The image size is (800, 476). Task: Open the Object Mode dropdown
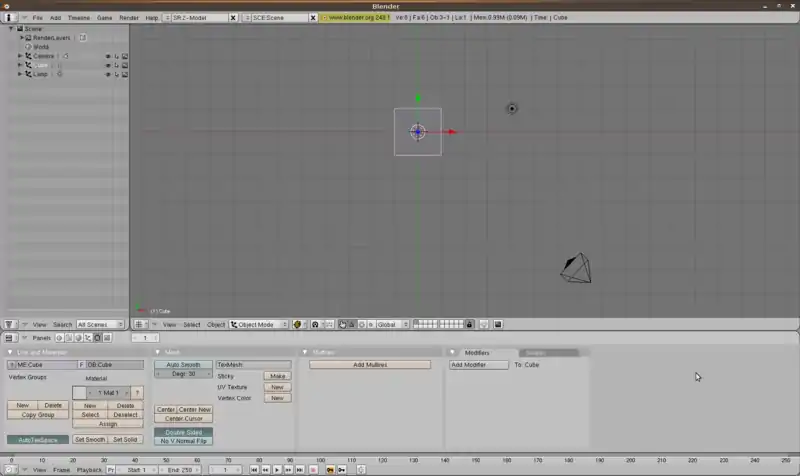point(259,324)
